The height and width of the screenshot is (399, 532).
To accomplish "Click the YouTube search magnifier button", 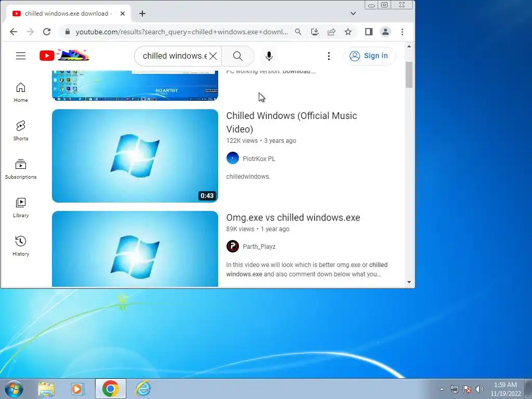I will tap(238, 56).
